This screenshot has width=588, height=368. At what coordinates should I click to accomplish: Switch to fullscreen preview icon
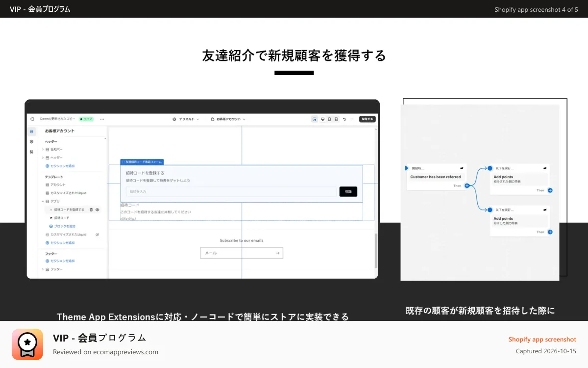(336, 119)
